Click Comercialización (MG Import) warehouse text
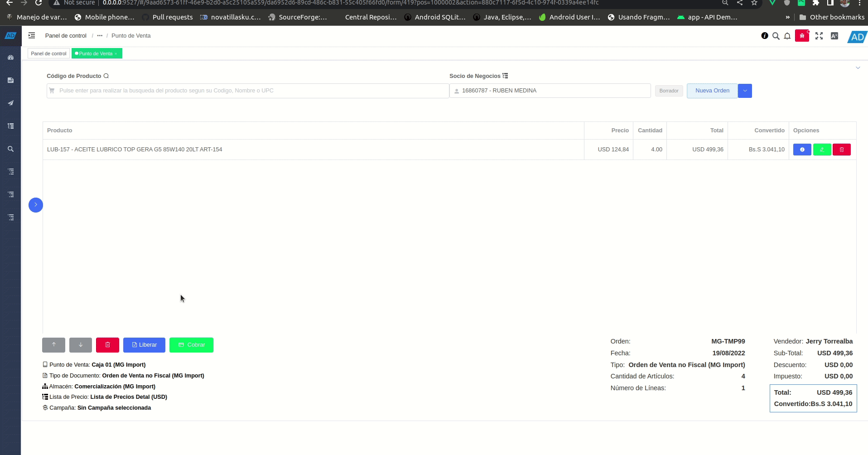The height and width of the screenshot is (455, 868). pos(115,387)
